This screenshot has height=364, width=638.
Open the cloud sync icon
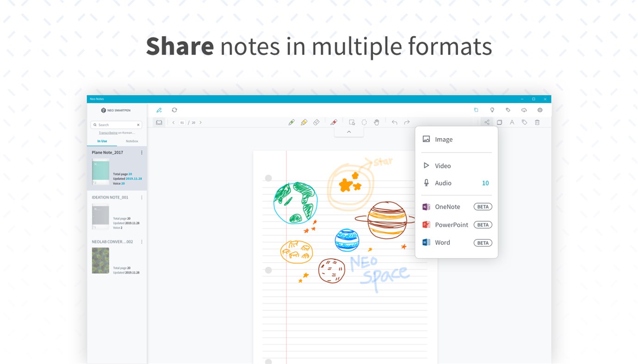tap(523, 110)
